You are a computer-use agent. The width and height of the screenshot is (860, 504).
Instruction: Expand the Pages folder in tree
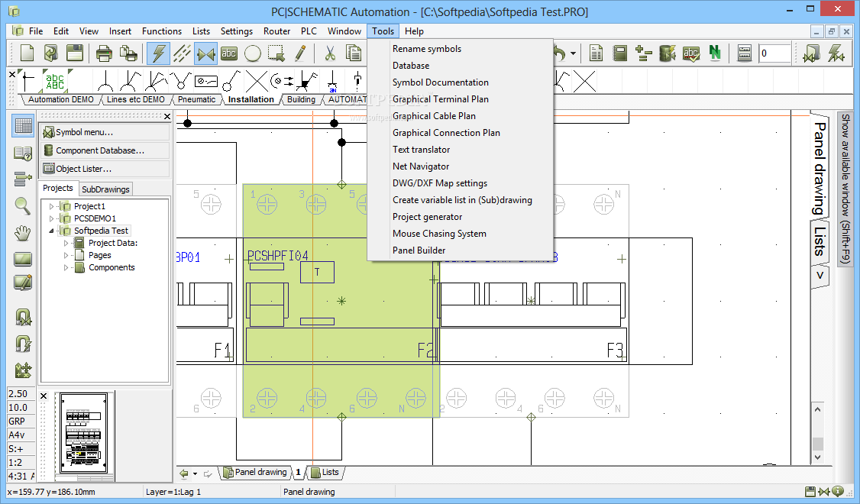[x=67, y=255]
